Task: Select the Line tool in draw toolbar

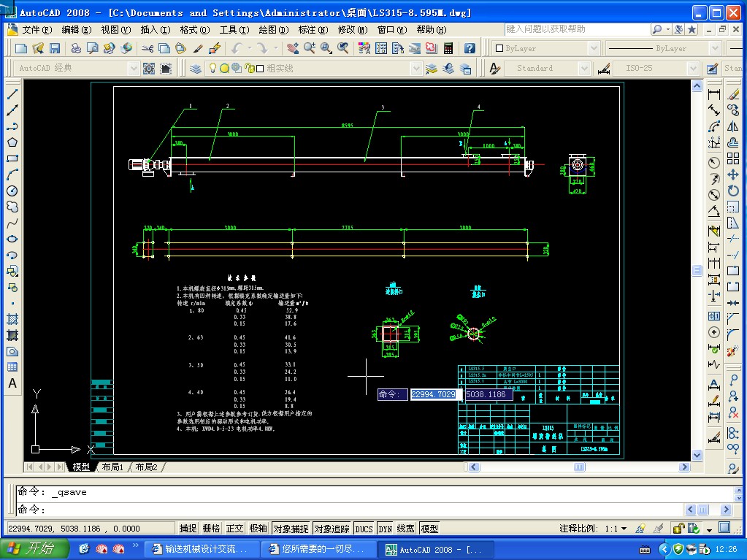Action: (12, 95)
